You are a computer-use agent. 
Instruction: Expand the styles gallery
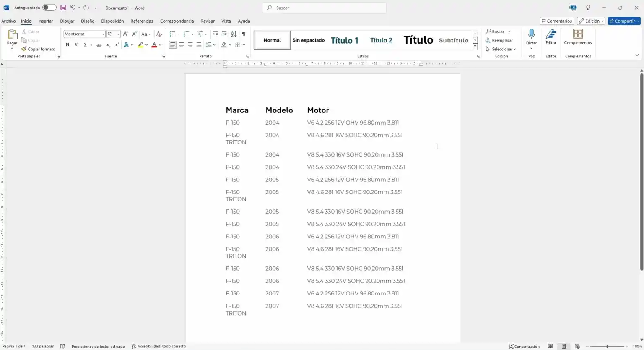[475, 47]
